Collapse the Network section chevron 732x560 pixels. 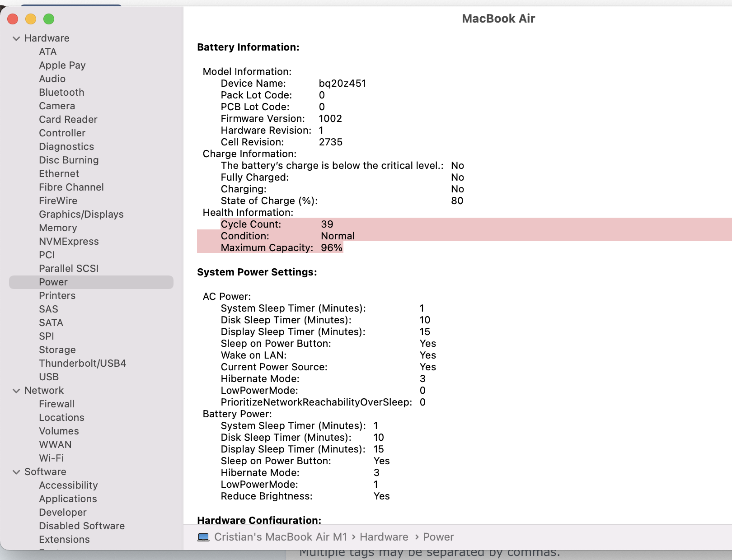tap(16, 391)
